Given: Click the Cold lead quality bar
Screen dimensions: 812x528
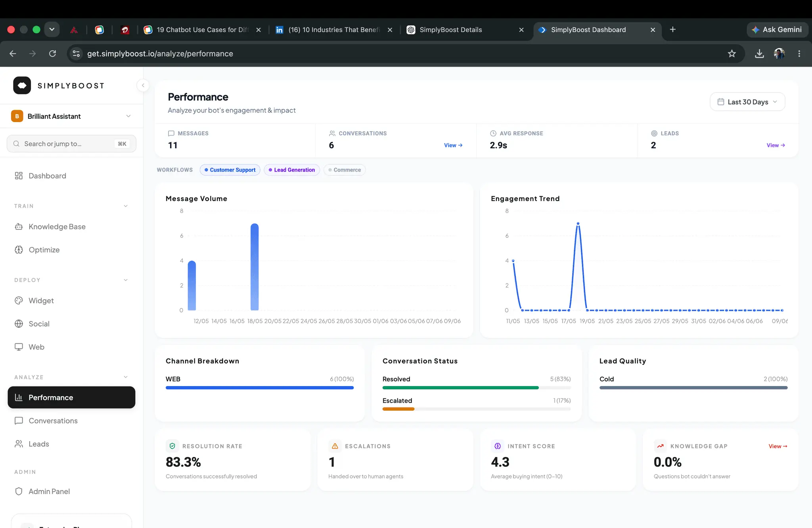Looking at the screenshot, I should pos(693,388).
